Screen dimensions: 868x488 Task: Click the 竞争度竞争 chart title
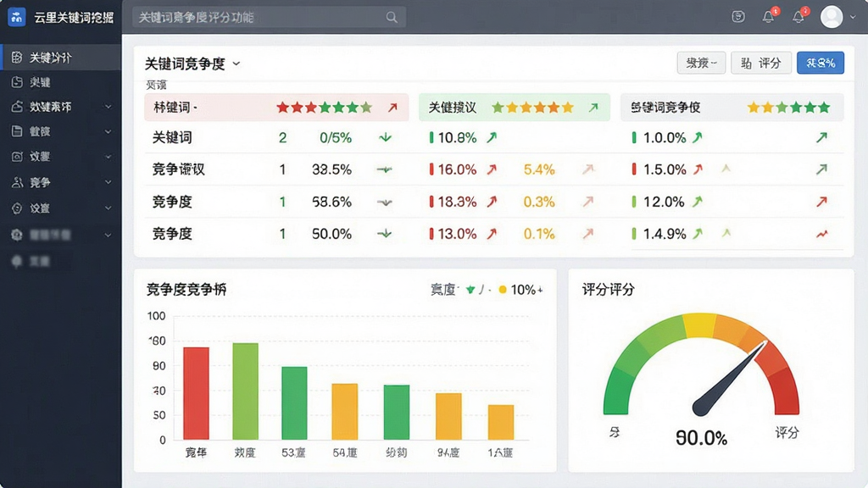[x=186, y=290]
